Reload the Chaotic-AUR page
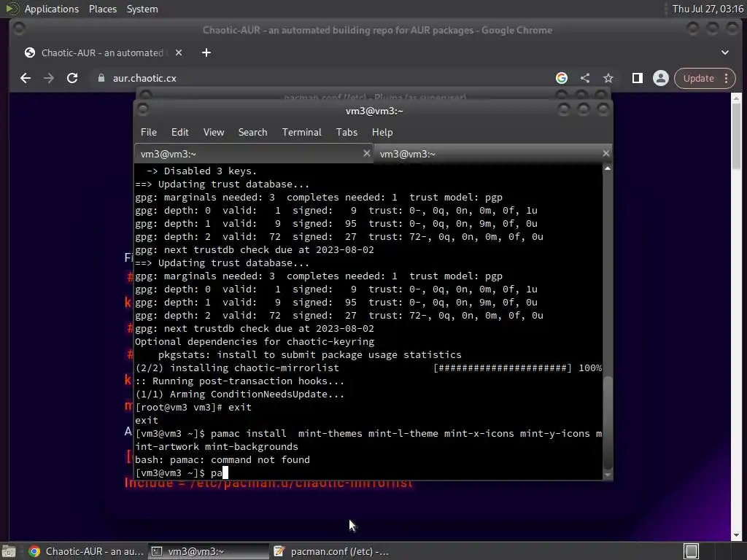 pos(72,78)
